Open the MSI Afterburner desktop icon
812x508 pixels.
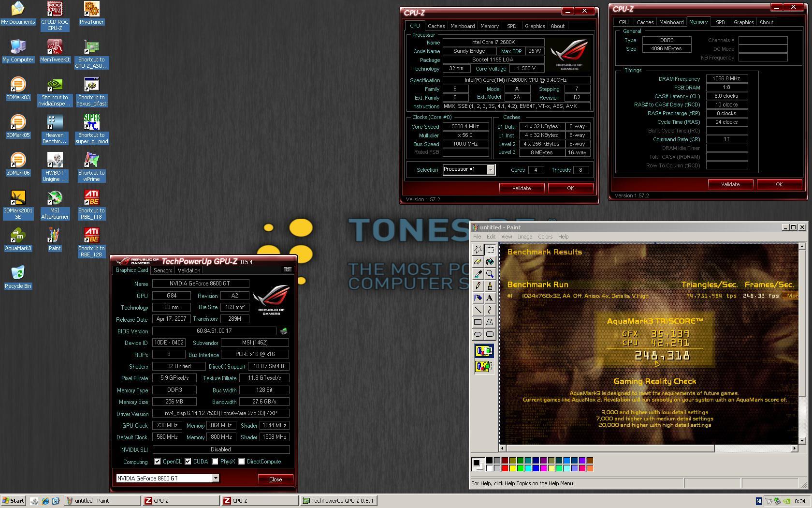tap(55, 205)
